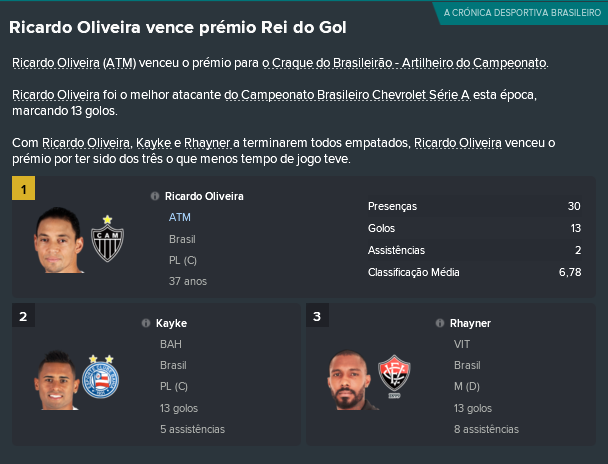This screenshot has height=464, width=608.
Task: Click the info icon beside Ricardo Oliveira's name
Action: click(x=155, y=196)
